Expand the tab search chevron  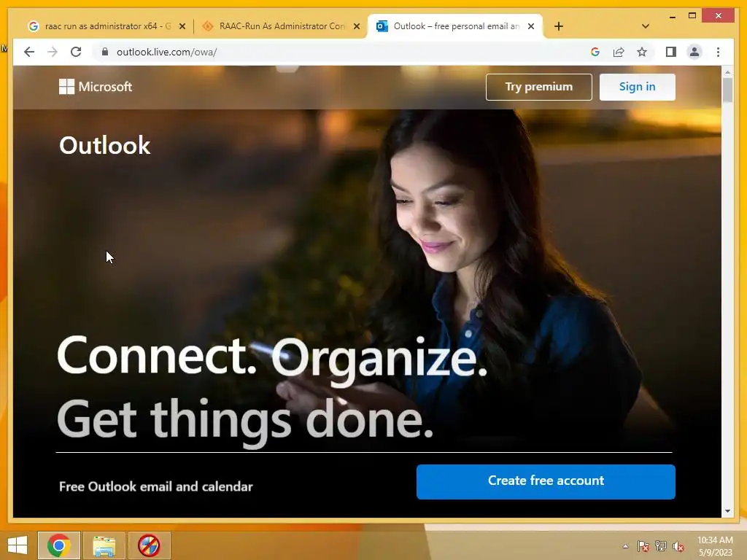click(x=645, y=26)
